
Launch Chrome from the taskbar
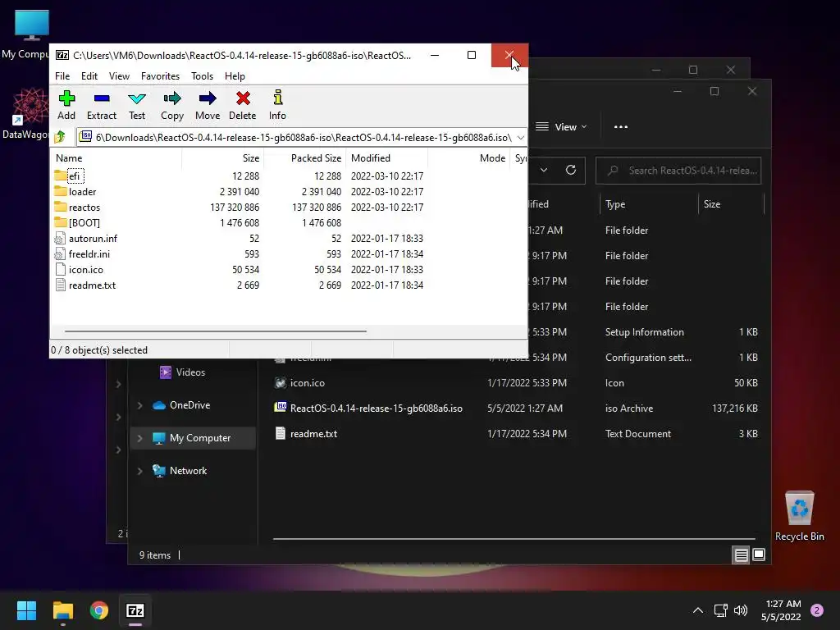pyautogui.click(x=99, y=610)
